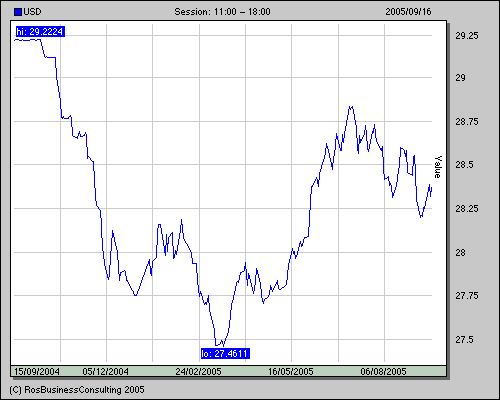Click the blue USD legend square
The height and width of the screenshot is (400, 500).
18,12
